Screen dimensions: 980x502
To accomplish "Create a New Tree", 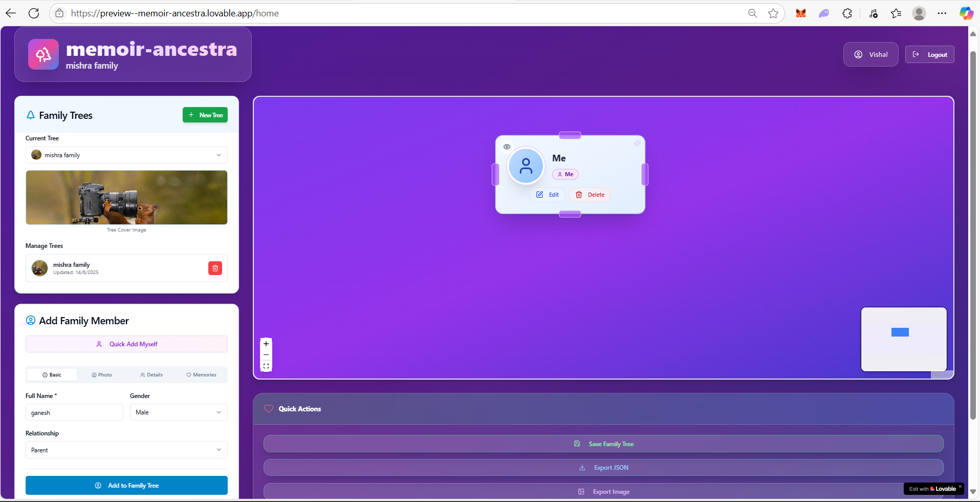I will pos(205,115).
